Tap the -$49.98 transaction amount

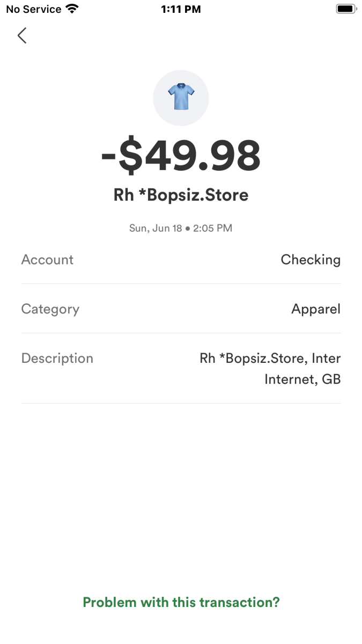181,156
